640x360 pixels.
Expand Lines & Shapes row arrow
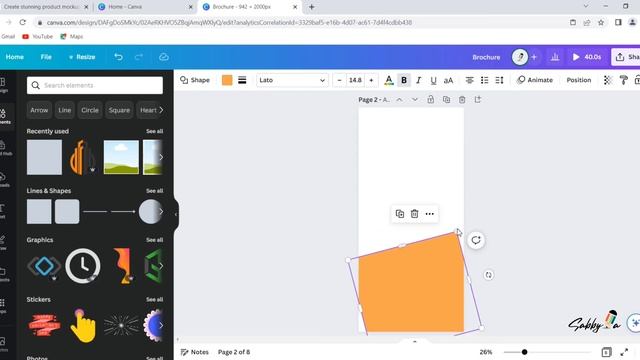pyautogui.click(x=161, y=211)
